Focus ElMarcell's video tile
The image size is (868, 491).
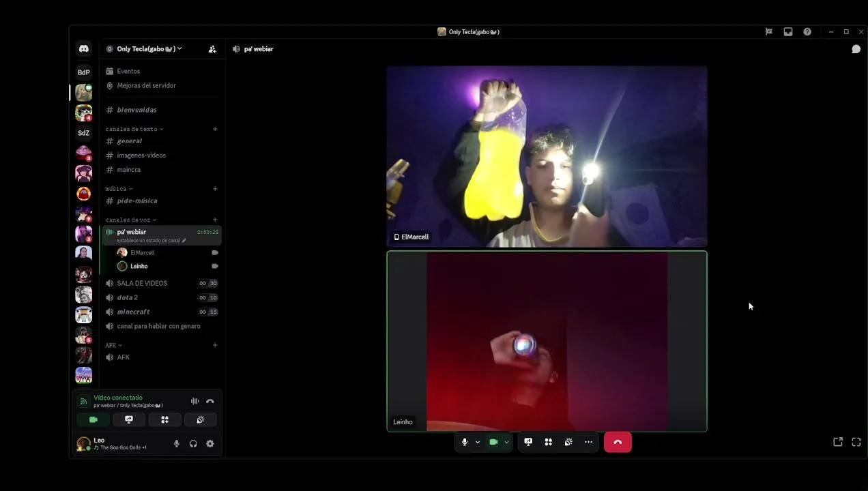(547, 156)
